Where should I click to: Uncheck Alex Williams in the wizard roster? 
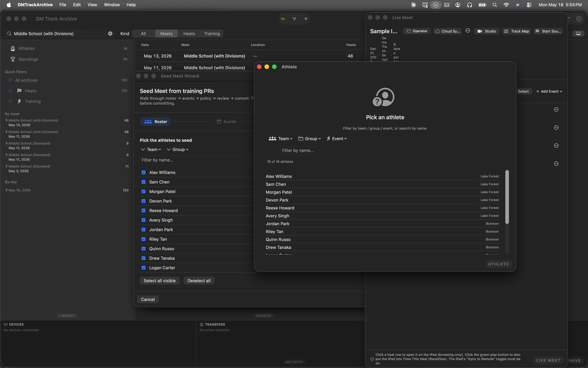pyautogui.click(x=144, y=172)
